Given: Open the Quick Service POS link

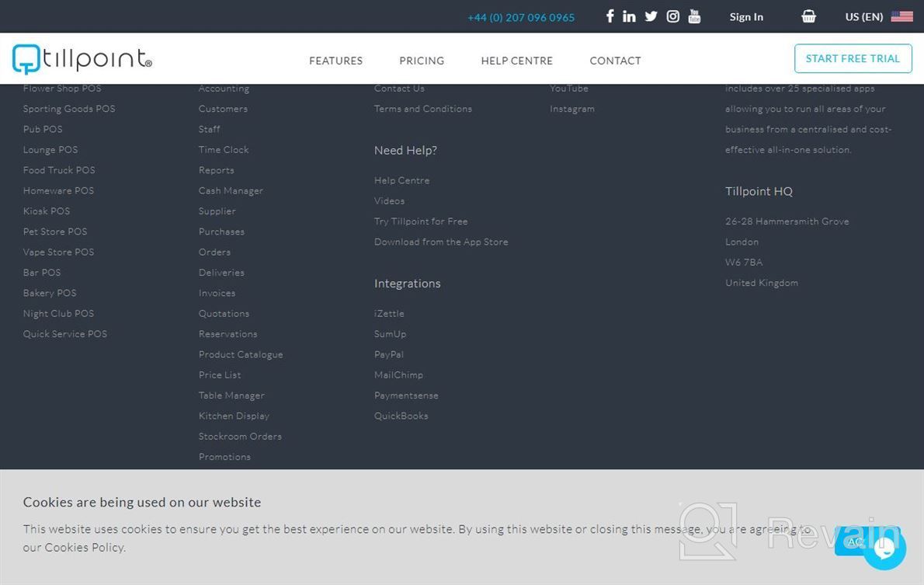Looking at the screenshot, I should [64, 334].
